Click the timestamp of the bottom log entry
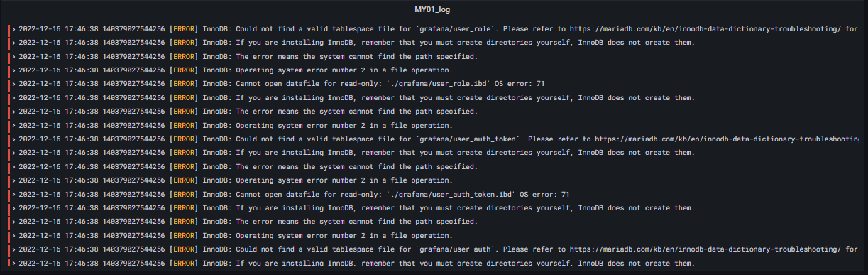The width and height of the screenshot is (868, 275). pyautogui.click(x=58, y=264)
